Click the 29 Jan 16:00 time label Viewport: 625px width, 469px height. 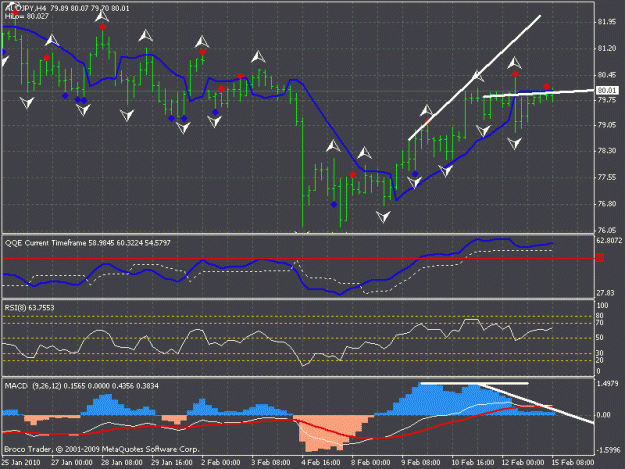pos(171,462)
